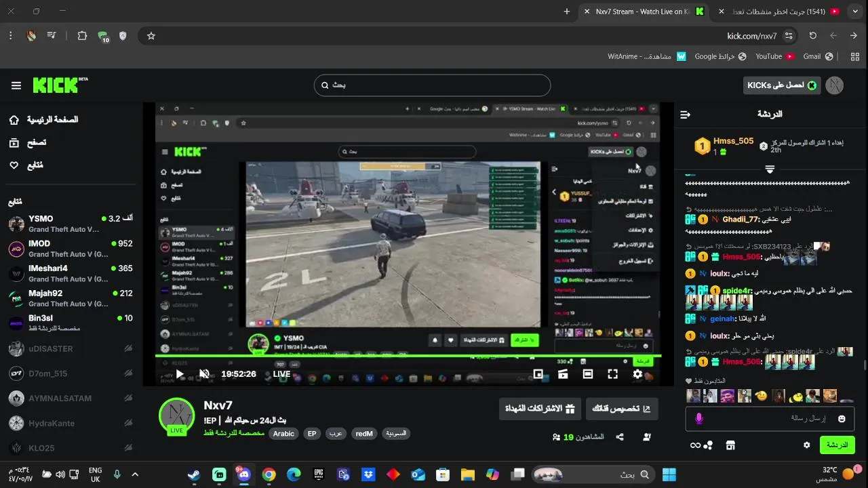Click the gifted subscriptions button
Screen dimensions: 868x488
[x=540, y=409]
